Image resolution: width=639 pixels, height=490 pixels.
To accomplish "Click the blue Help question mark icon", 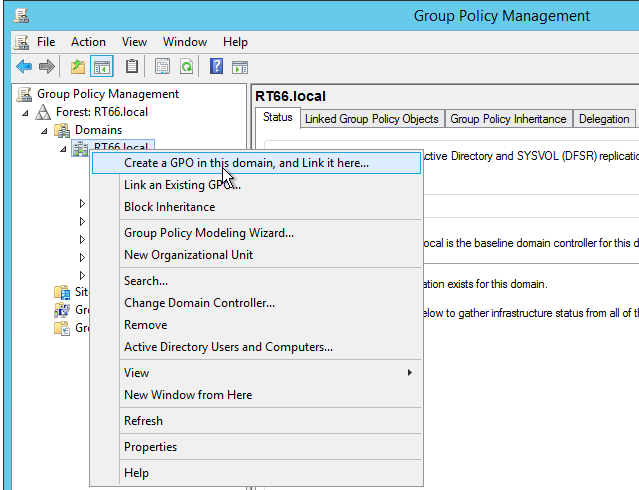I will point(216,66).
